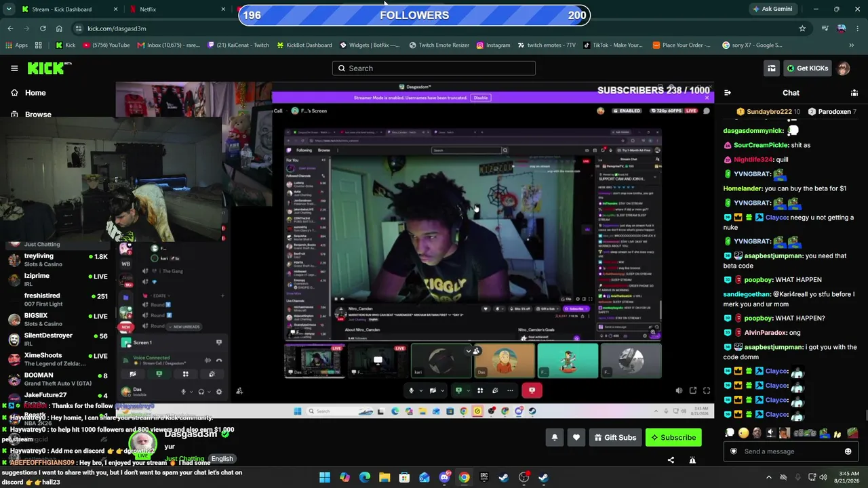Click into the Kick search box
Image resolution: width=868 pixels, height=488 pixels.
coord(434,68)
